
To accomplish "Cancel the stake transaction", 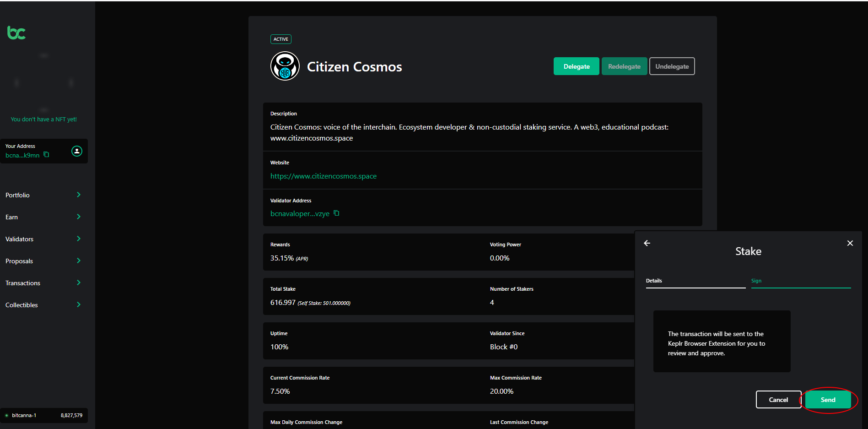I will [x=778, y=400].
